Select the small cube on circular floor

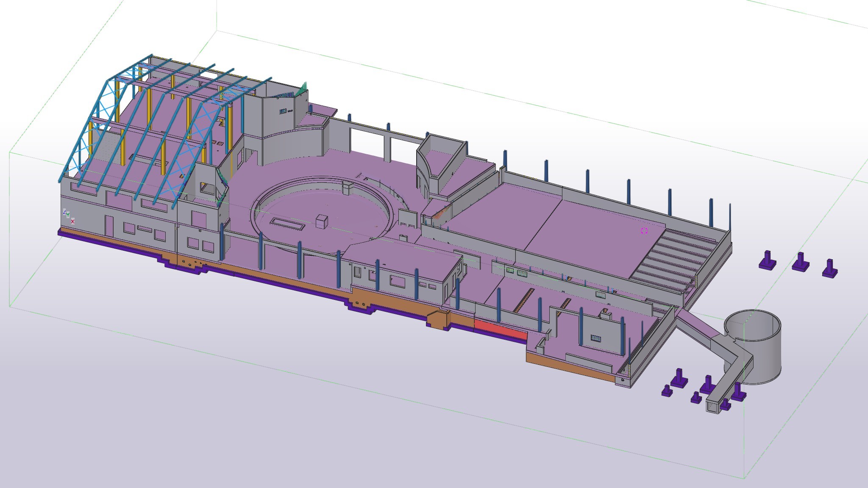coord(322,222)
